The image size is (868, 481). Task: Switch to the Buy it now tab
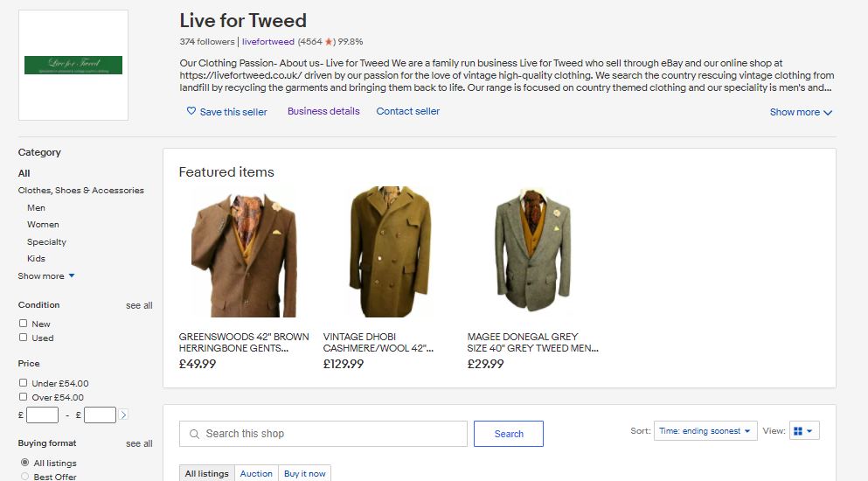(x=305, y=474)
